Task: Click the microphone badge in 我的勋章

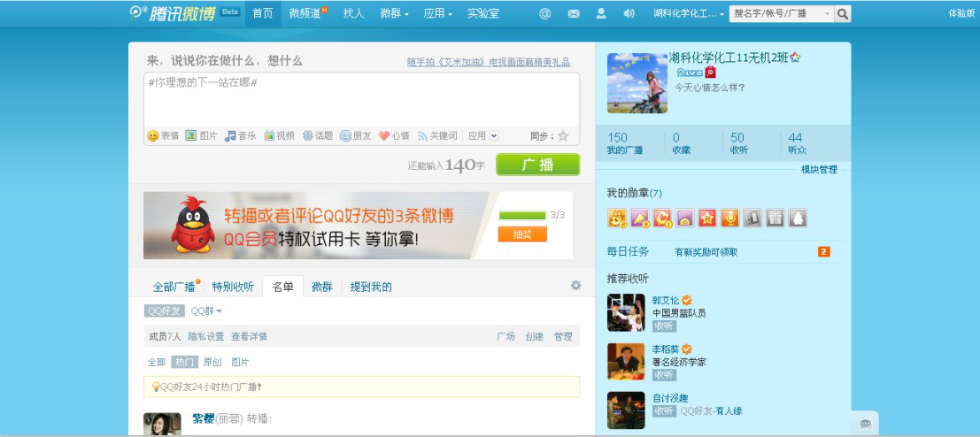Action: pyautogui.click(x=729, y=218)
